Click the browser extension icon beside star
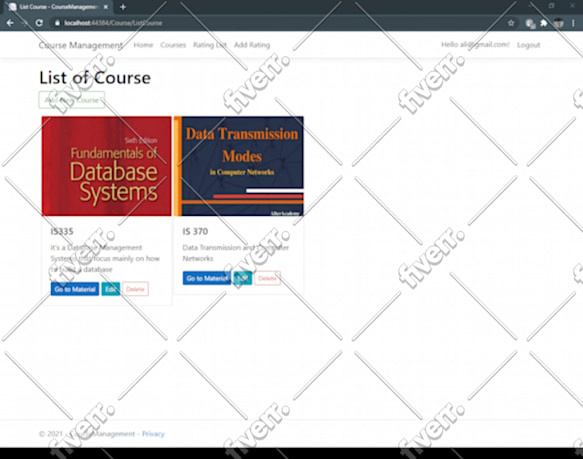This screenshot has height=459, width=583. (x=530, y=23)
